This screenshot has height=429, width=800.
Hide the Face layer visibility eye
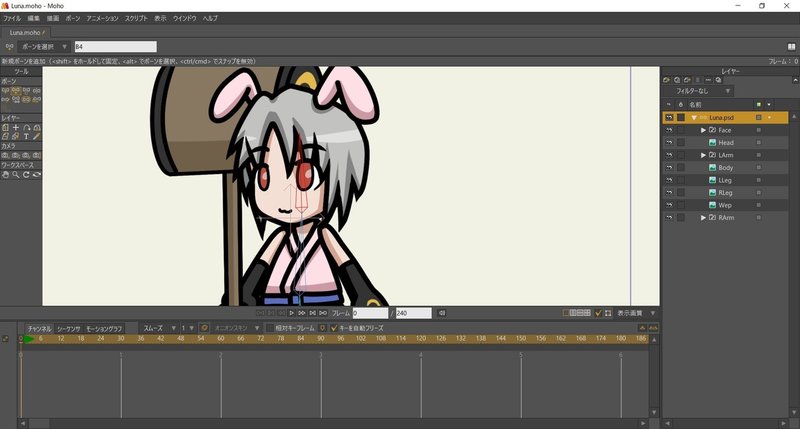pos(669,130)
